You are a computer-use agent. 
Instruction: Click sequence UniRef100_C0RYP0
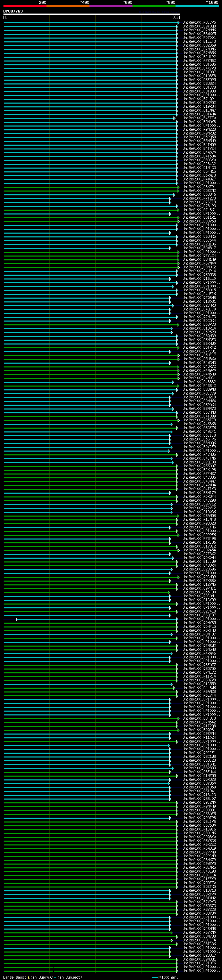tap(199, 894)
